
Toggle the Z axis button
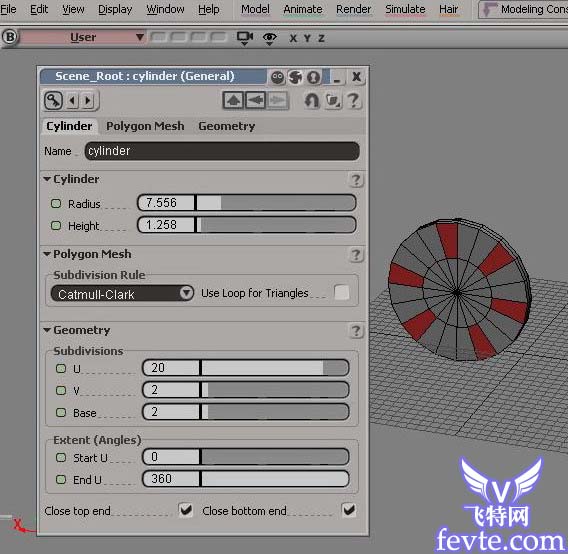click(321, 38)
